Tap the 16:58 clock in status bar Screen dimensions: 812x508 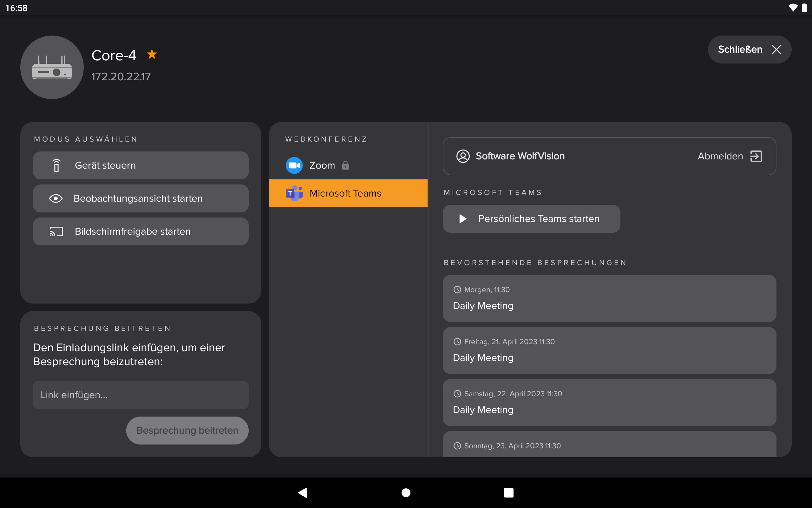16,8
